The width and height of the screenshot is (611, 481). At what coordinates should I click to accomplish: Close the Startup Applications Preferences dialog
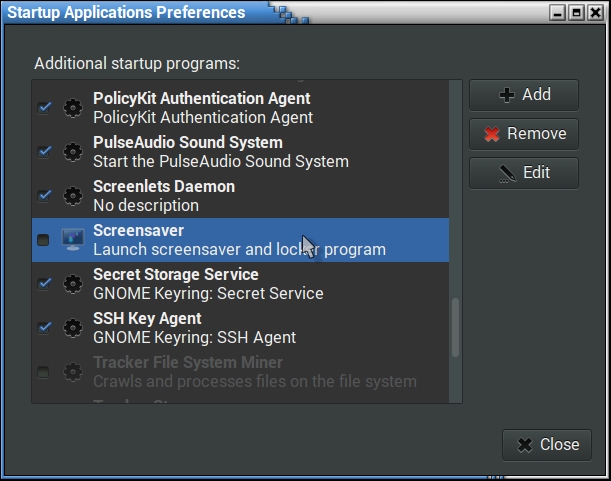(x=547, y=445)
